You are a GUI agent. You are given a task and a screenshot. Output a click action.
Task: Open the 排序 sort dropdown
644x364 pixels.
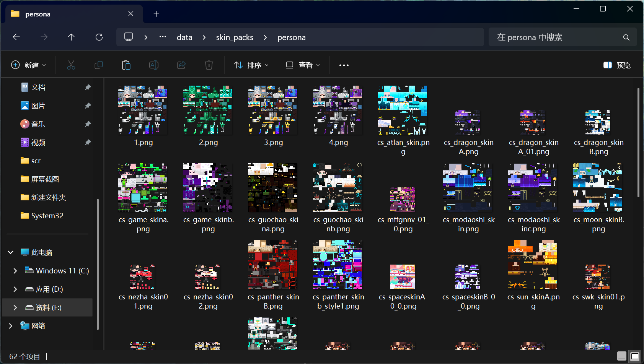[x=251, y=65]
